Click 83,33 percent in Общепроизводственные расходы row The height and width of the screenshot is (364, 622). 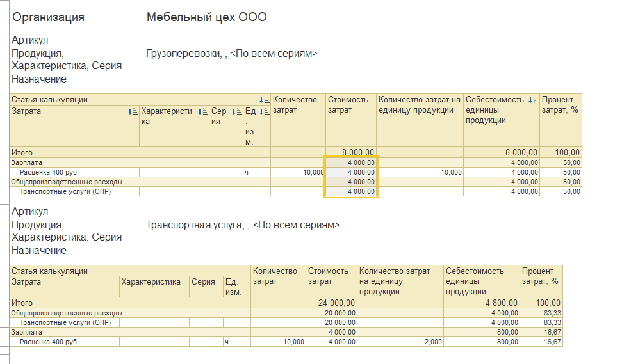(x=553, y=313)
